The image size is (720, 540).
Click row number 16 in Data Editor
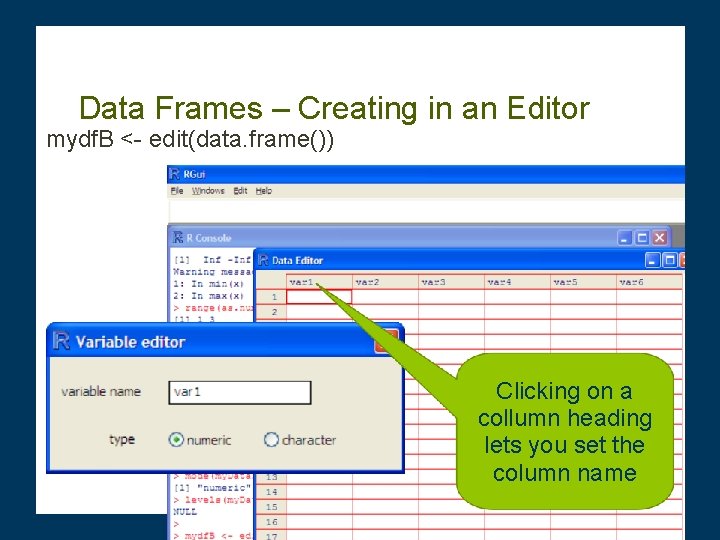point(271,522)
